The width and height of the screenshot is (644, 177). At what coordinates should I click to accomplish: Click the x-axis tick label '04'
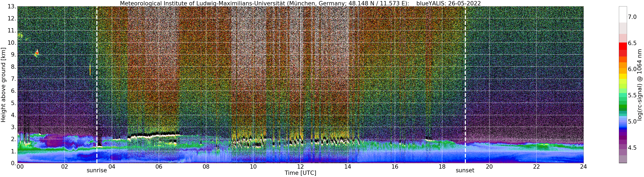(112, 167)
